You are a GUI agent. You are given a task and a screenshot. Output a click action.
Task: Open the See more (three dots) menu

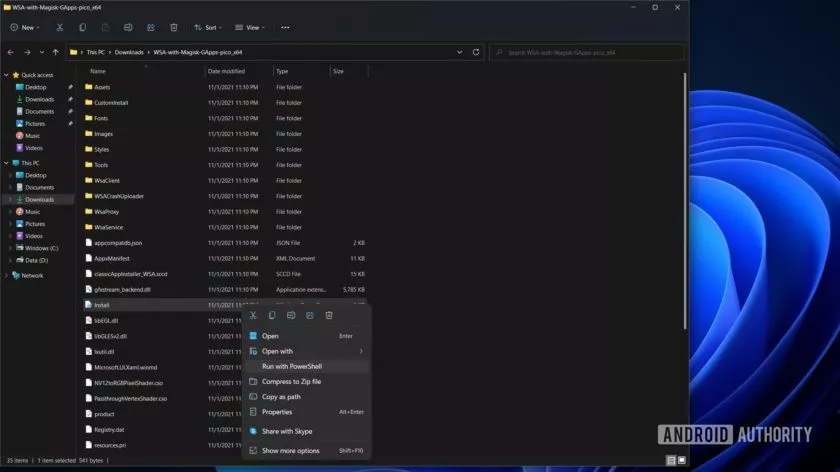coord(285,27)
